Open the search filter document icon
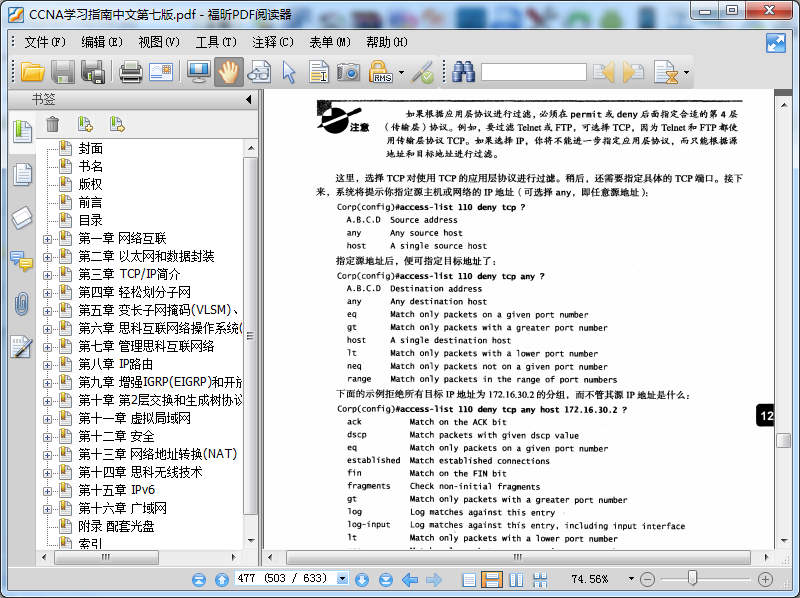 666,72
